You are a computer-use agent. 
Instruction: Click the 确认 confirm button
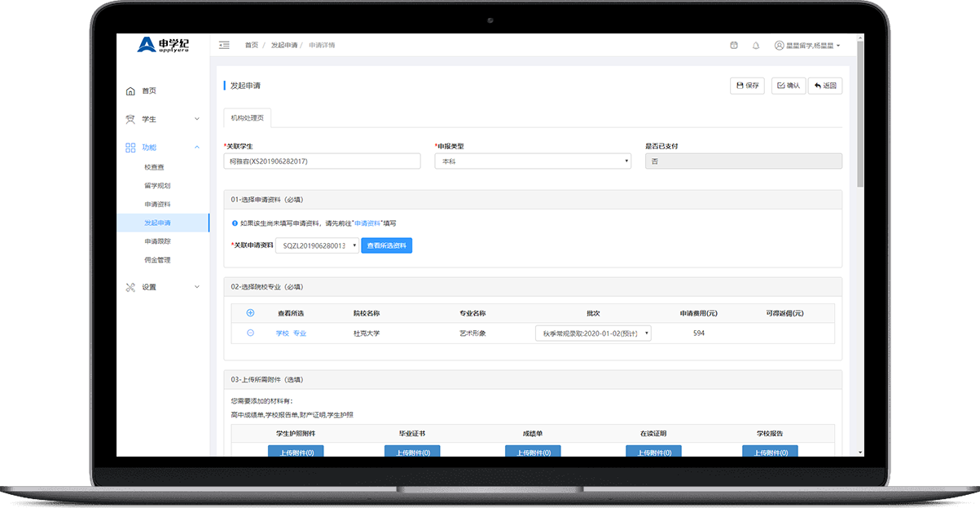click(789, 86)
